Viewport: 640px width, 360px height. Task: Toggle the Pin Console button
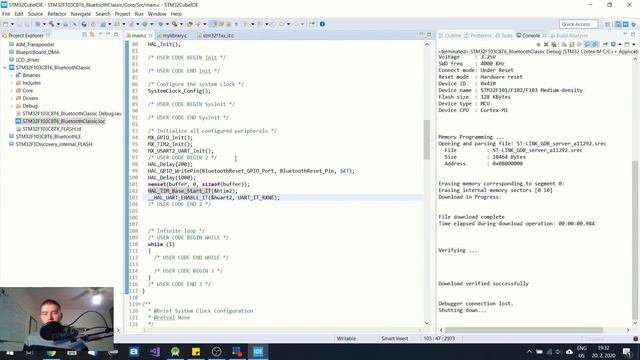[605, 44]
